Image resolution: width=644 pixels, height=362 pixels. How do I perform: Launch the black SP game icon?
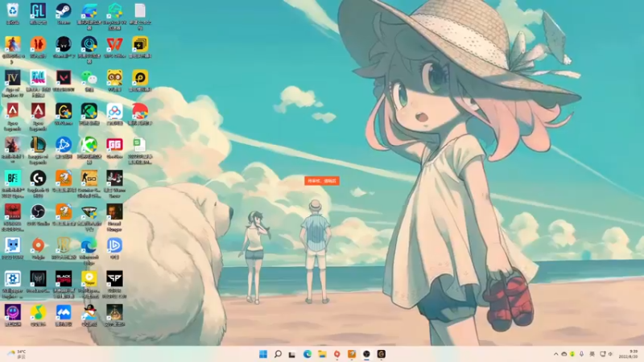coord(114,279)
